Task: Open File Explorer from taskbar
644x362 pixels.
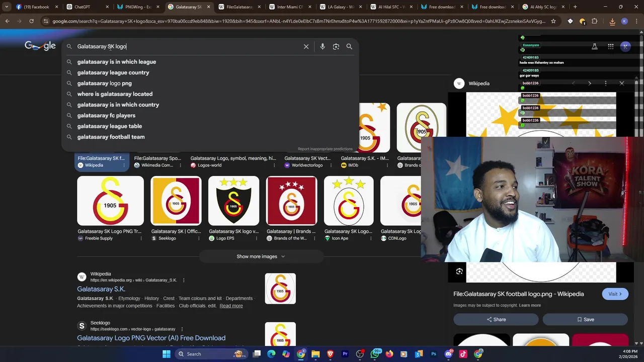Action: (315, 354)
